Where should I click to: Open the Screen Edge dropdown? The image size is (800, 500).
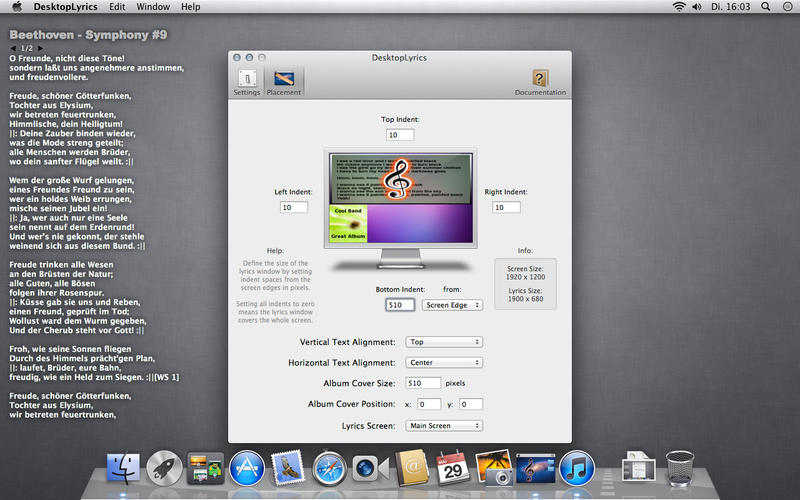452,305
